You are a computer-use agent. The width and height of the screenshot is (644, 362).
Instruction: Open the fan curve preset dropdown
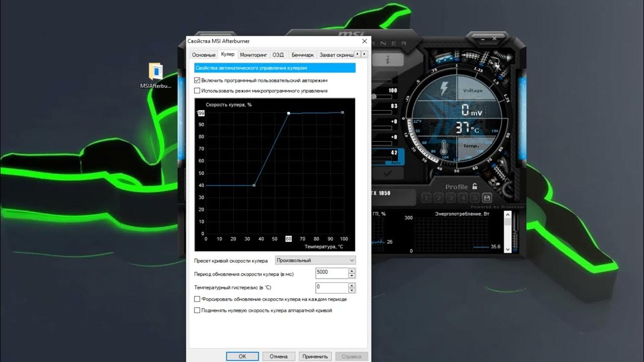(315, 260)
